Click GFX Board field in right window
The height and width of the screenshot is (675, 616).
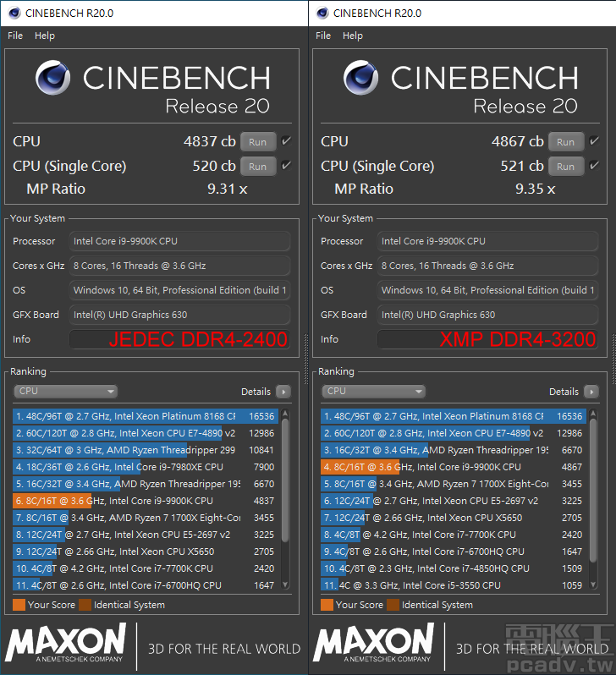(487, 315)
